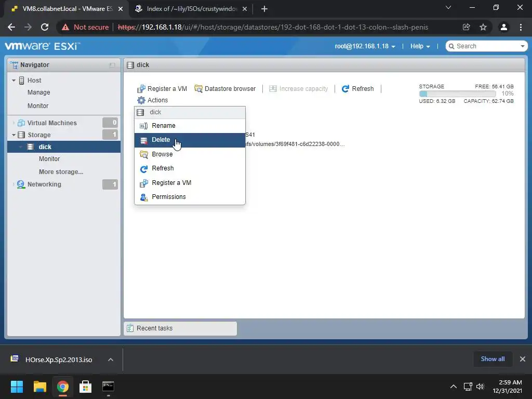Bookmark this page with the star
Image resolution: width=532 pixels, height=399 pixels.
tap(483, 27)
